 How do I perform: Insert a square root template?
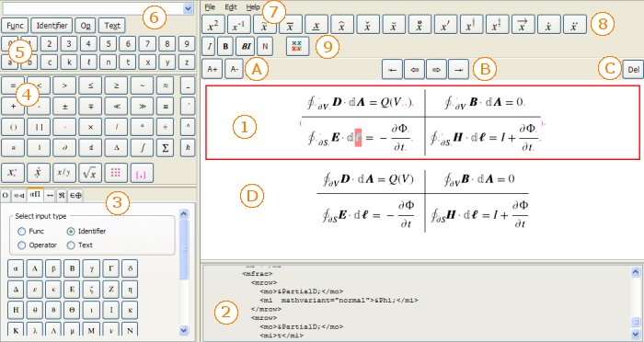pos(90,173)
